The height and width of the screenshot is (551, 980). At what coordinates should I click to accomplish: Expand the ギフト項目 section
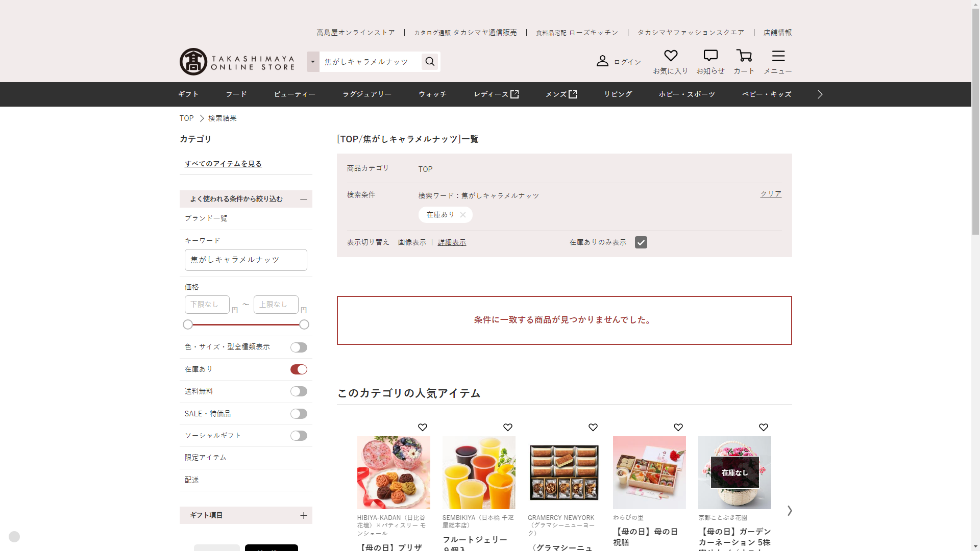tap(303, 515)
